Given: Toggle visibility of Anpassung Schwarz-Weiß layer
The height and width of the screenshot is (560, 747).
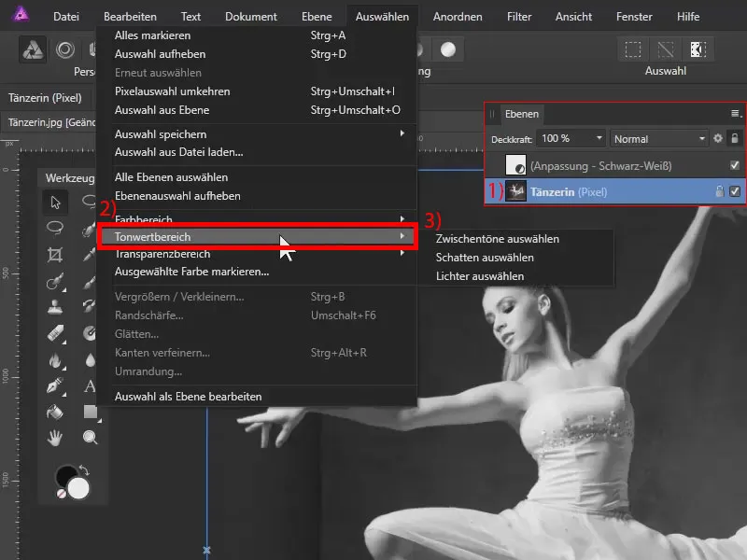Looking at the screenshot, I should pos(735,165).
